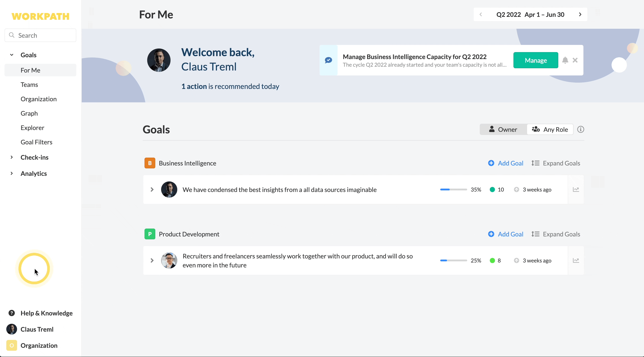Viewport: 644px width, 357px height.
Task: Click the Workpath logo
Action: [40, 16]
